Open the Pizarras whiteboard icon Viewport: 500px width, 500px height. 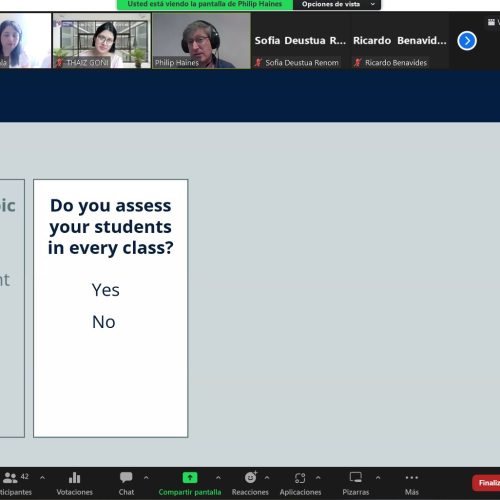tap(356, 478)
